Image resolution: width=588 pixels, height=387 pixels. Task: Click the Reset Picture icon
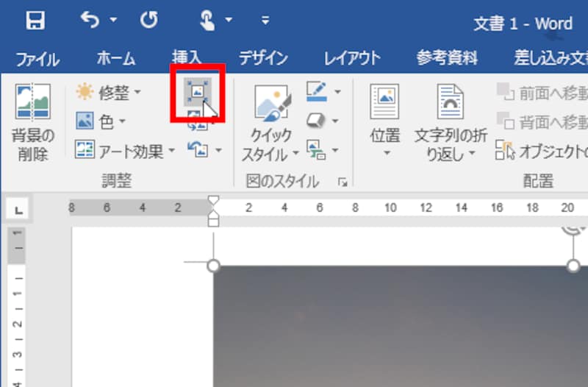pyautogui.click(x=198, y=151)
